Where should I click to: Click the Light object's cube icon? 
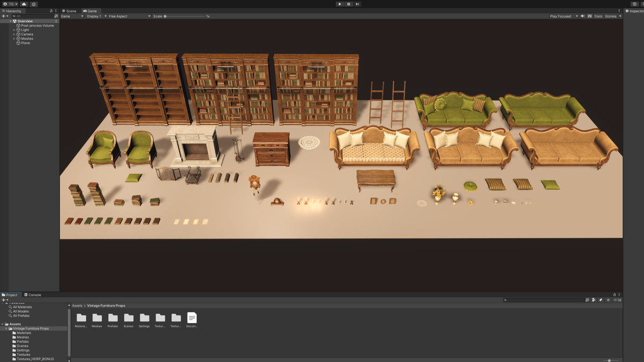point(18,30)
